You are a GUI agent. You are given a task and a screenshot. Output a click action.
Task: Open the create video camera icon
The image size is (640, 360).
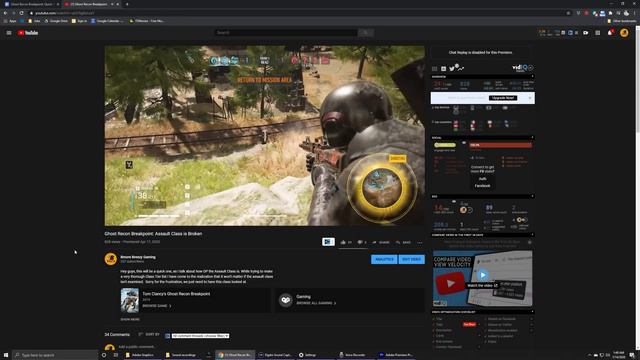586,33
